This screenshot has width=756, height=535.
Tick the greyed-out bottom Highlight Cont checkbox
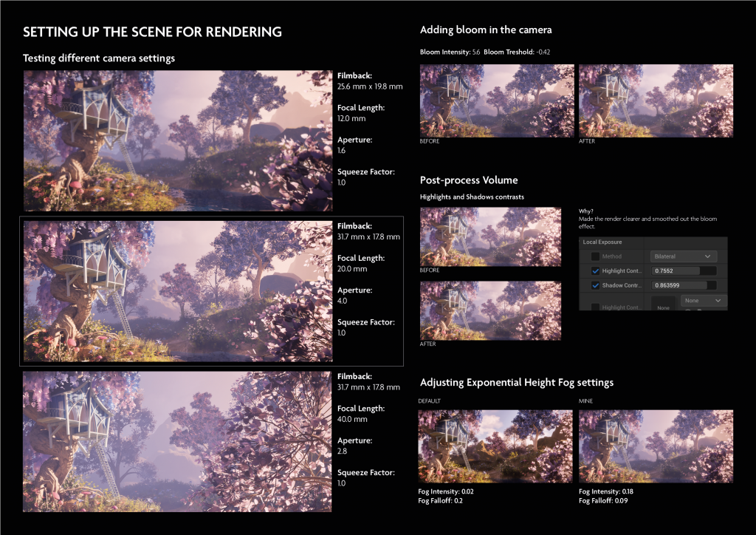(x=595, y=307)
